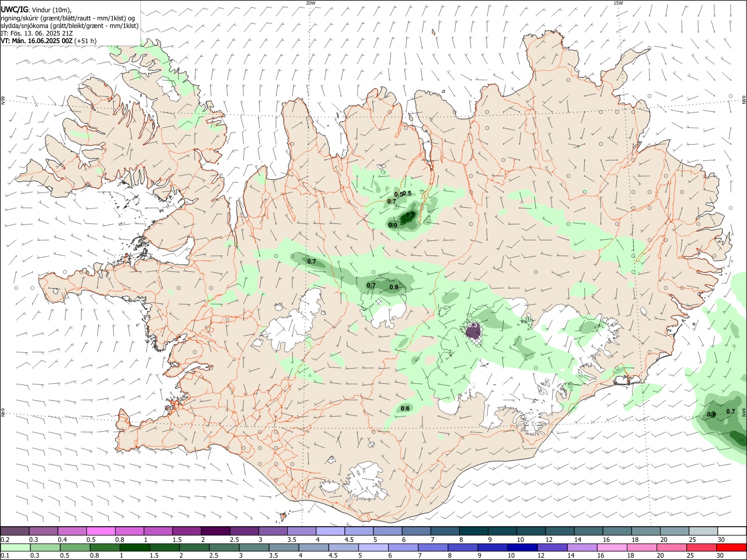
Task: Select bottom-row blue swatch at 8
Action: tap(462, 547)
